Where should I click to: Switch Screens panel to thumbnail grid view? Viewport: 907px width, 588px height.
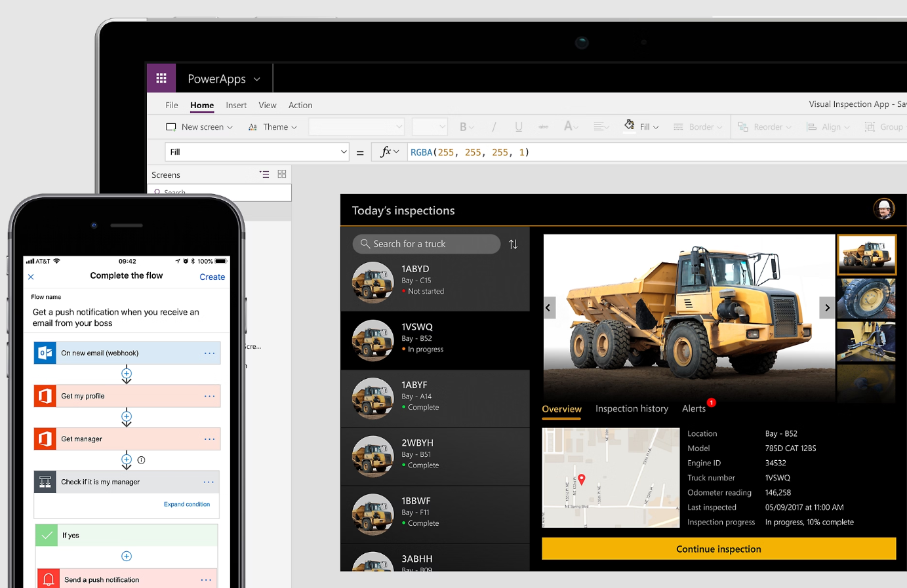pyautogui.click(x=282, y=174)
